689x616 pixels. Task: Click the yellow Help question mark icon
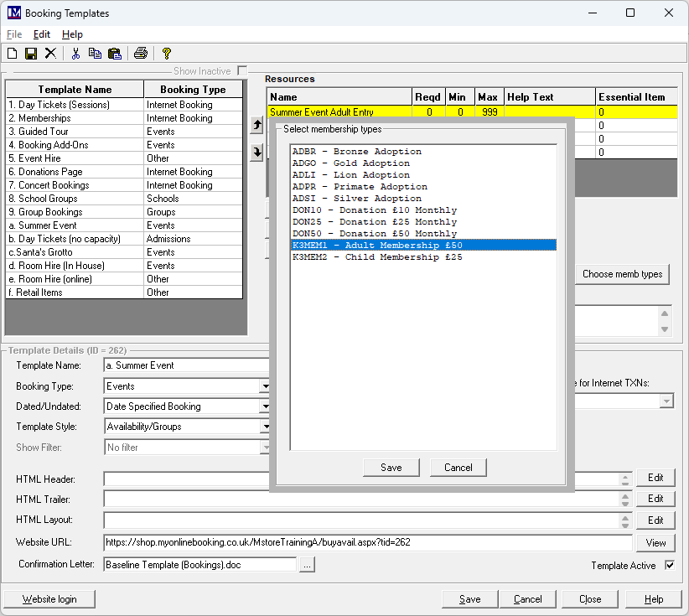pos(167,54)
